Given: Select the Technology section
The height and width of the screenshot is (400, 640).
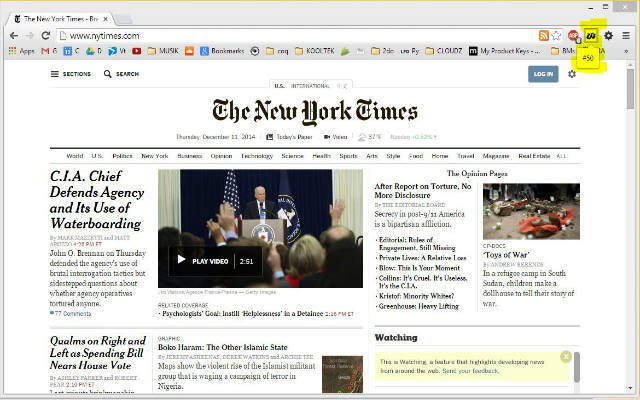Looking at the screenshot, I should tap(257, 156).
